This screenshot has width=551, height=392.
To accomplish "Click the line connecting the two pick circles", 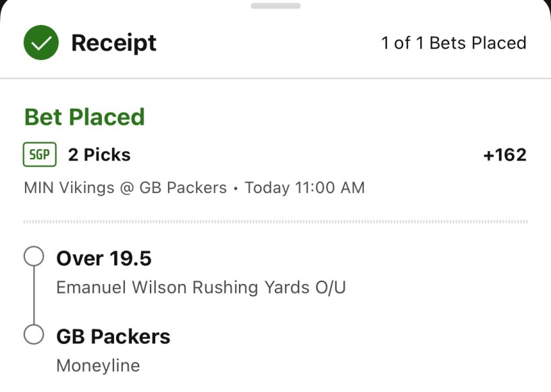I will click(x=34, y=296).
